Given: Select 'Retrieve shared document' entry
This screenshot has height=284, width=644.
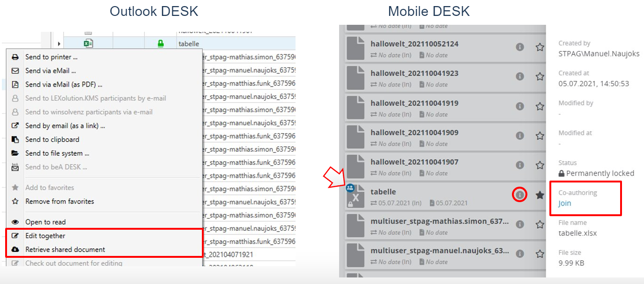Looking at the screenshot, I should click(x=65, y=249).
